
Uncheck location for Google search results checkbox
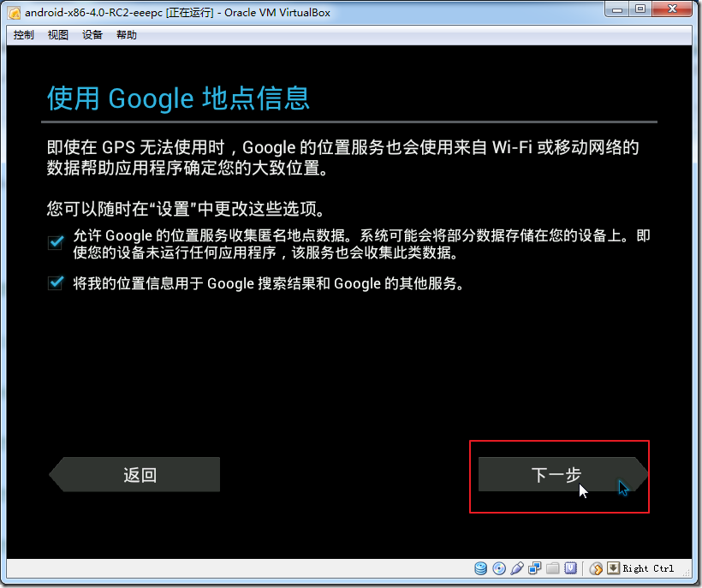(56, 282)
